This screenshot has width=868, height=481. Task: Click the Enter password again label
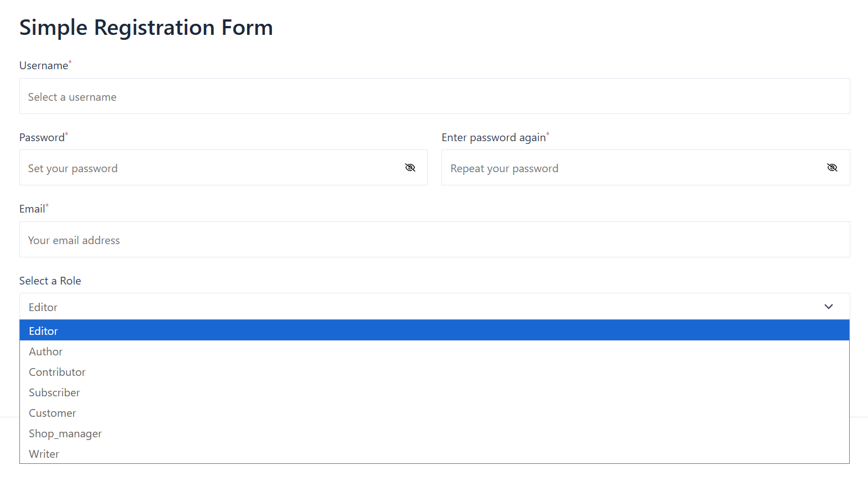click(494, 138)
